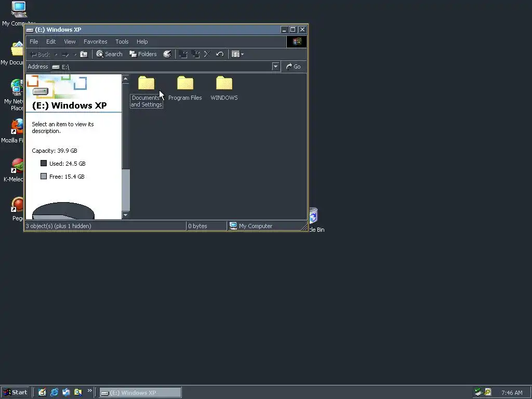Expand the quick launch chevron
Viewport: 532px width, 399px height.
[x=89, y=391]
